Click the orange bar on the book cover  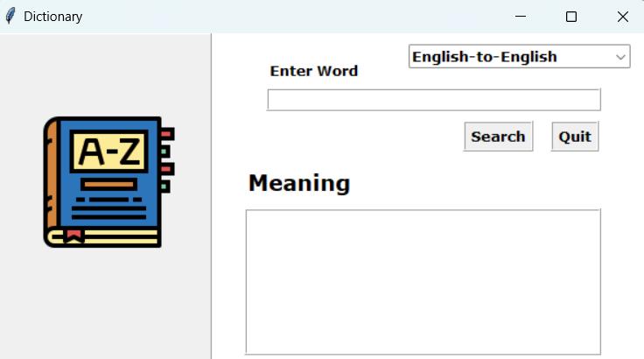(x=108, y=185)
